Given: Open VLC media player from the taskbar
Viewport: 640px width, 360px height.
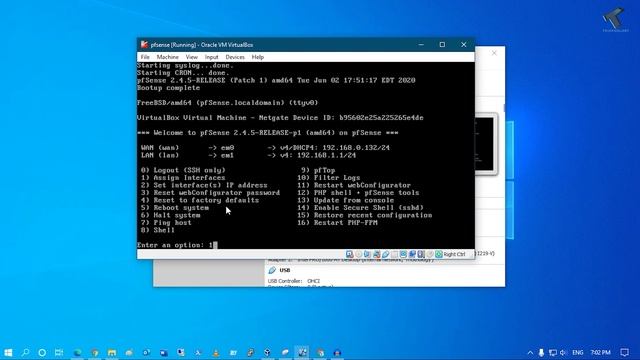Looking at the screenshot, I should click(x=216, y=352).
